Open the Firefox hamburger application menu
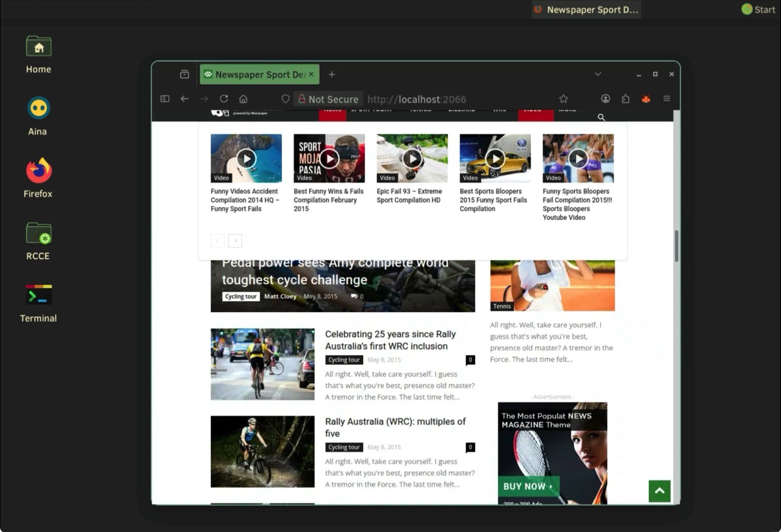 pos(666,99)
